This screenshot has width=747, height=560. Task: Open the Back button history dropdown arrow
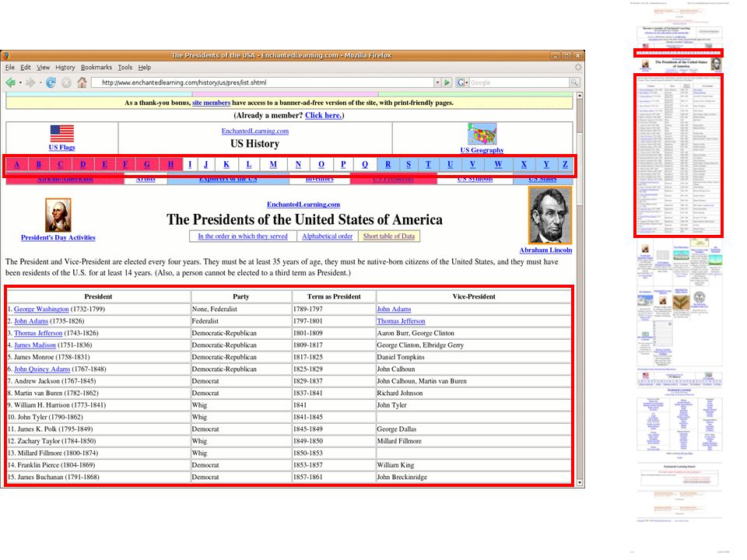(20, 83)
